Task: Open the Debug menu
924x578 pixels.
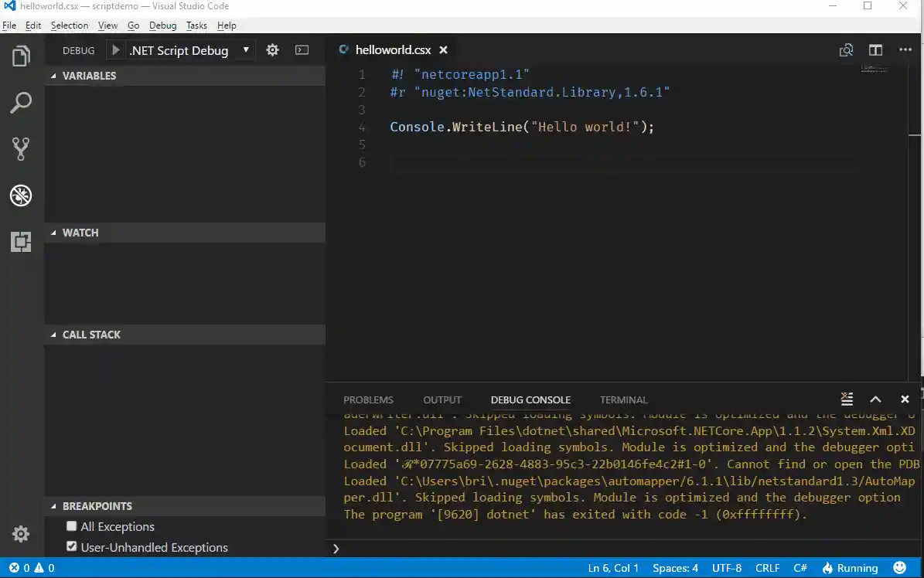Action: click(x=162, y=25)
